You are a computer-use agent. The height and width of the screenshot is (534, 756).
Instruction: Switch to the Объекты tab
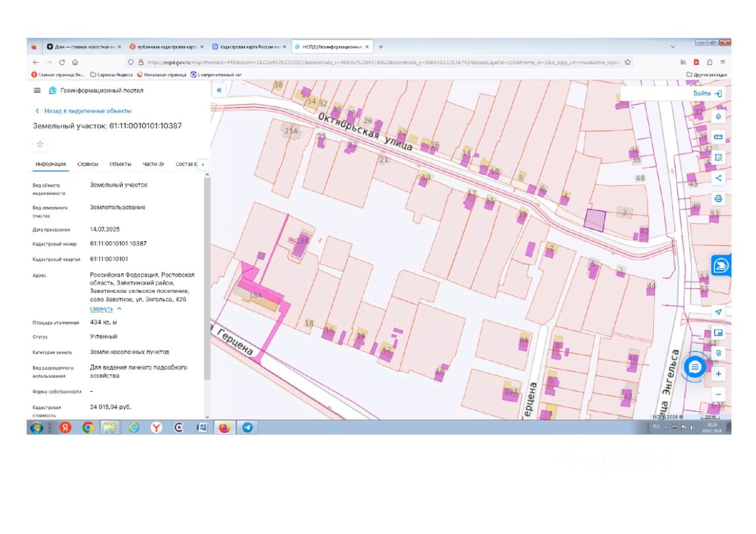click(x=120, y=164)
